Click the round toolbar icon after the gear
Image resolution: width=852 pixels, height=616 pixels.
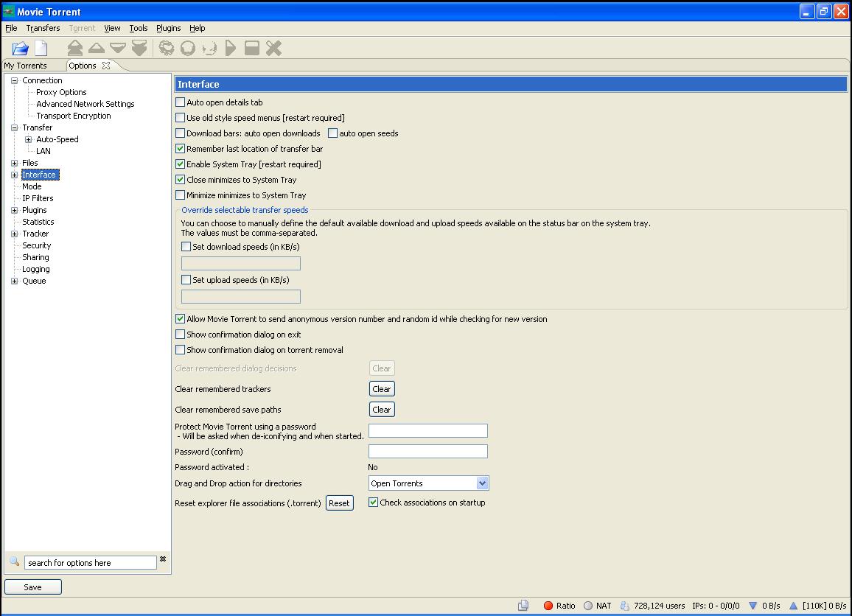point(188,49)
